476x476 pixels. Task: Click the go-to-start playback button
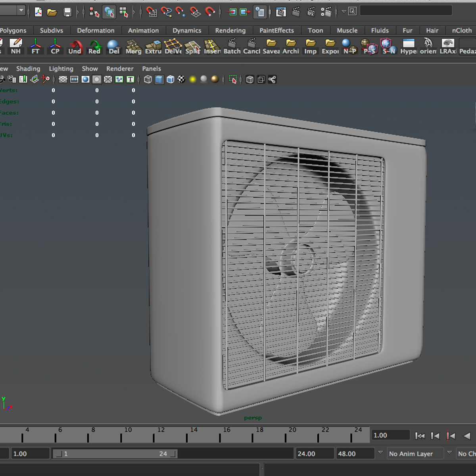(x=420, y=436)
